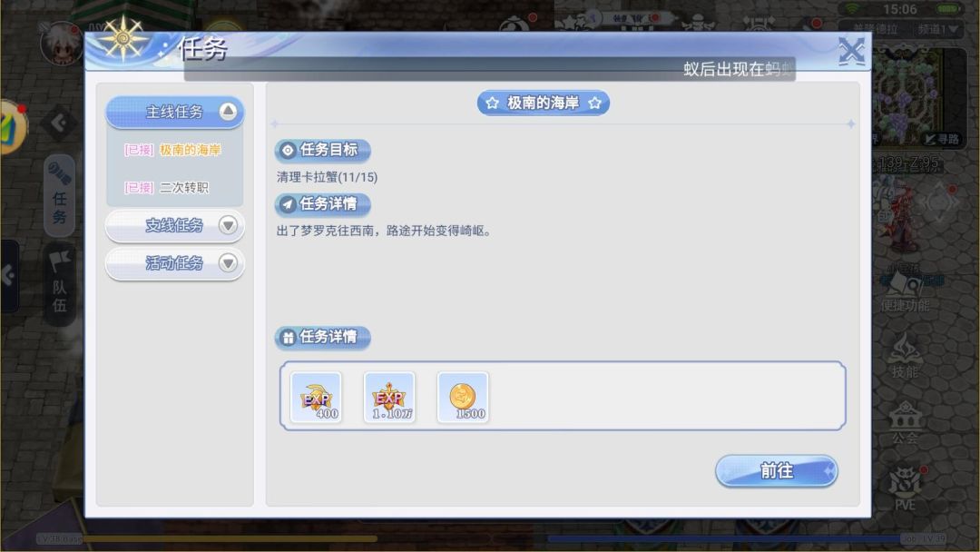Viewport: 980px width, 552px height.
Task: Collapse the 主线任务 category arrow
Action: point(228,112)
